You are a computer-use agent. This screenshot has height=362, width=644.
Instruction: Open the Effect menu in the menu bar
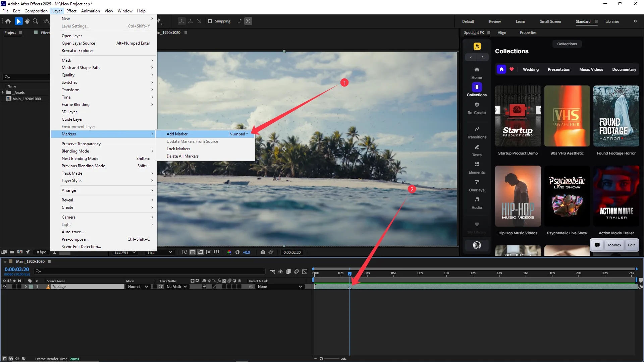(x=71, y=11)
